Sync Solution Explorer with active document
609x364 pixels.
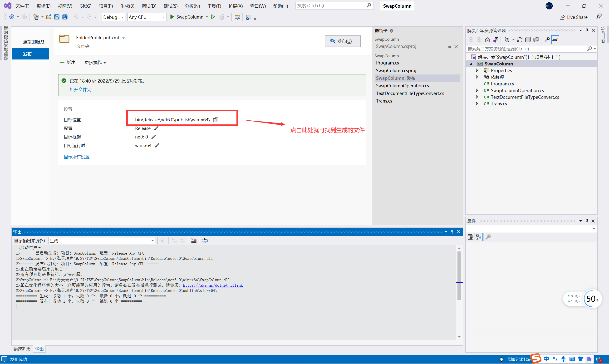[496, 39]
